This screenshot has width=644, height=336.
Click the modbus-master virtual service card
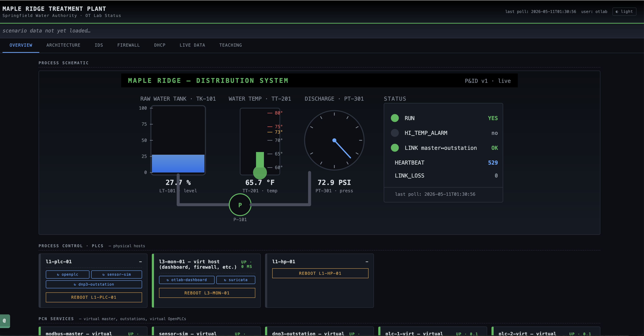93,331
